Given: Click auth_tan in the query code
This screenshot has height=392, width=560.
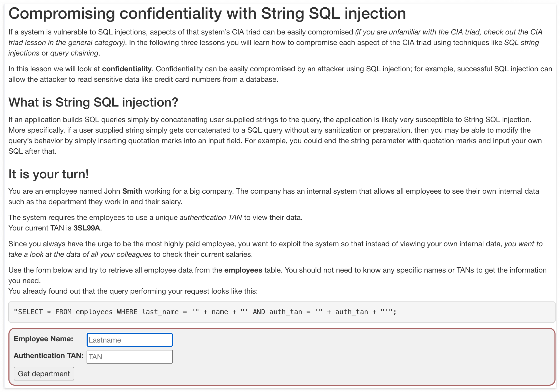Looking at the screenshot, I should coord(286,312).
